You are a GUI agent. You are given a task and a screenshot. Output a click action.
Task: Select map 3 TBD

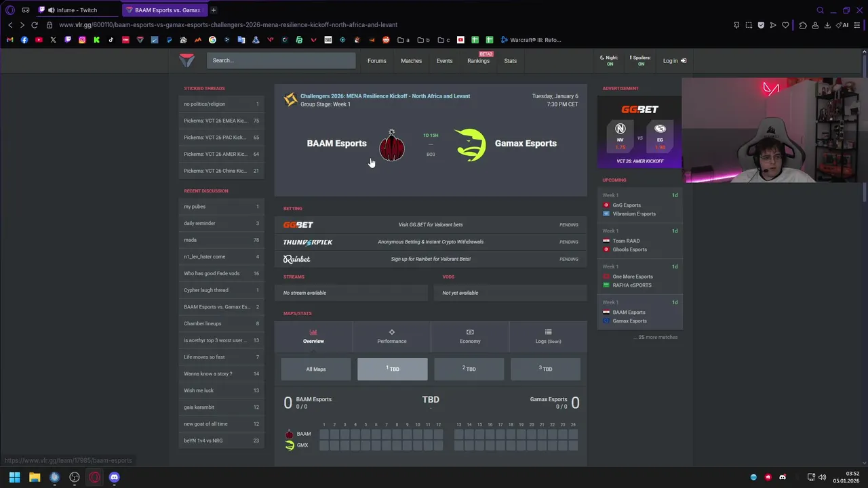546,369
